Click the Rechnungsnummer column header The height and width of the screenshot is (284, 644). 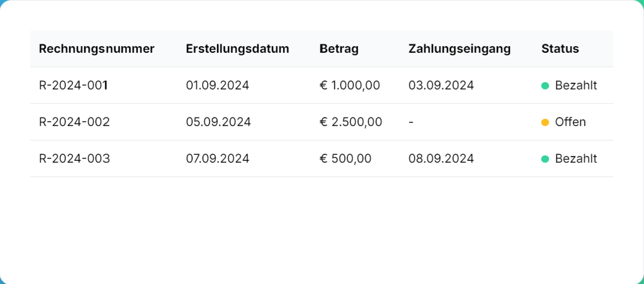97,49
